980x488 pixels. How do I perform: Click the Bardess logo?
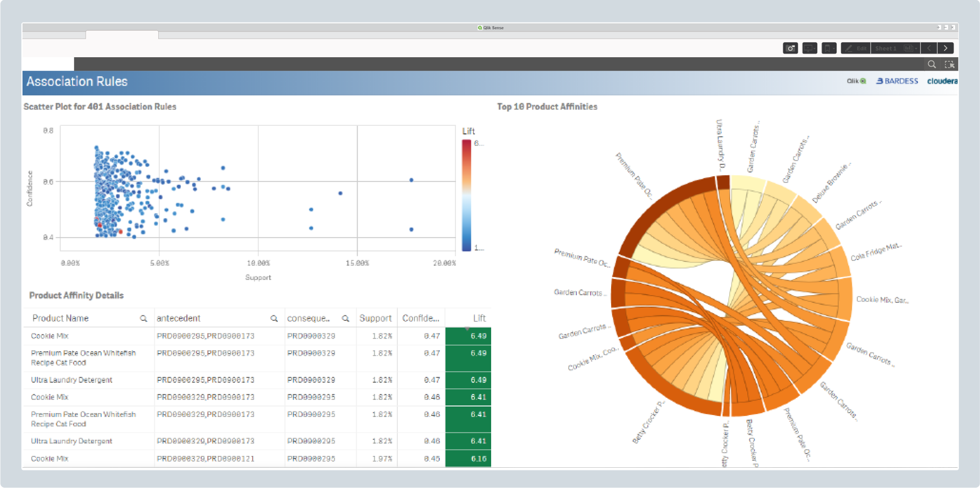click(x=897, y=81)
